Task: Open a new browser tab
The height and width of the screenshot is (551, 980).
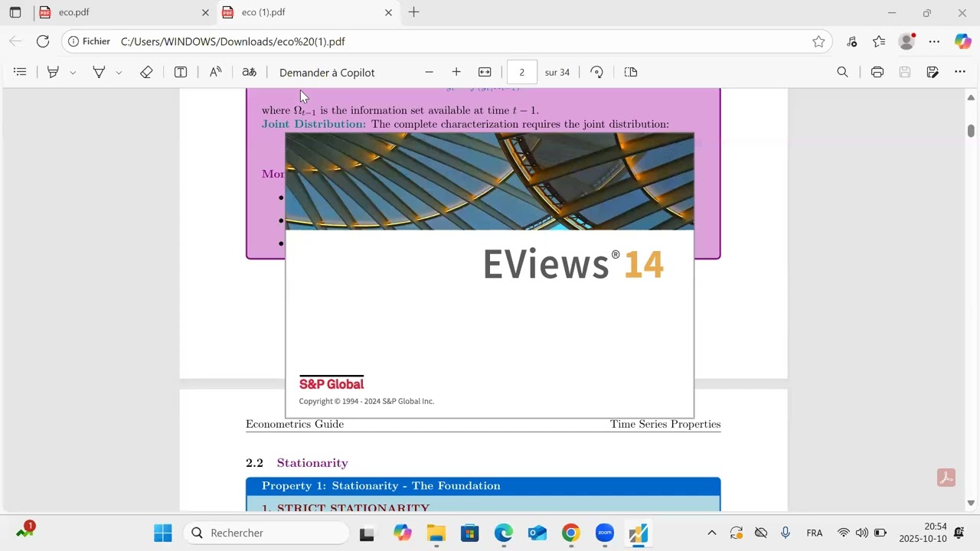Action: coord(413,12)
